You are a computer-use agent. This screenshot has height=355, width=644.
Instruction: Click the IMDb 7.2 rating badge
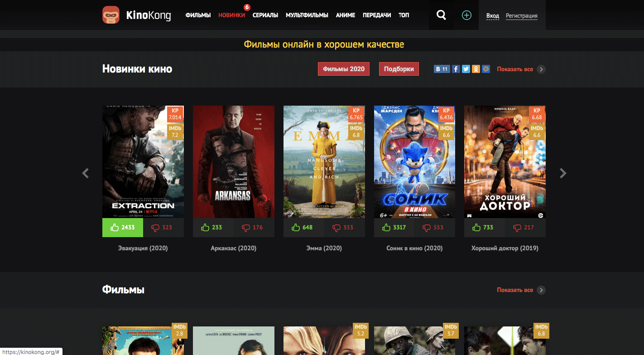pyautogui.click(x=175, y=132)
